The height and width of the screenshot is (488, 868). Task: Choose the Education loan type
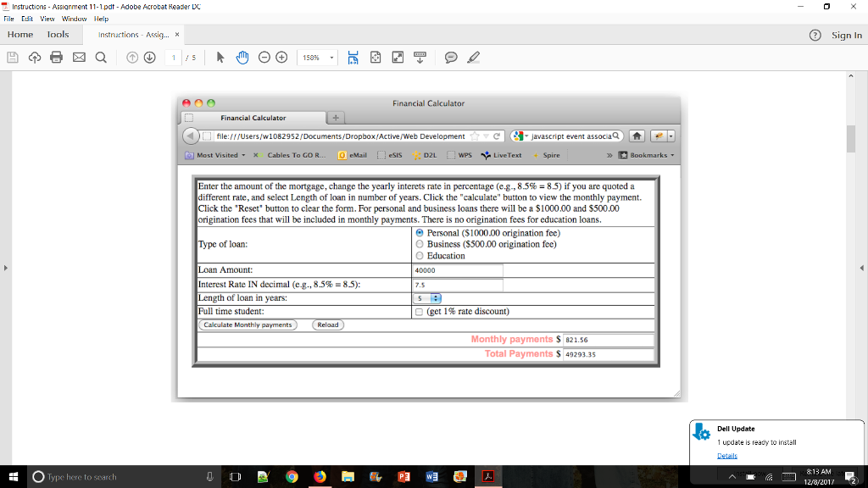(418, 255)
